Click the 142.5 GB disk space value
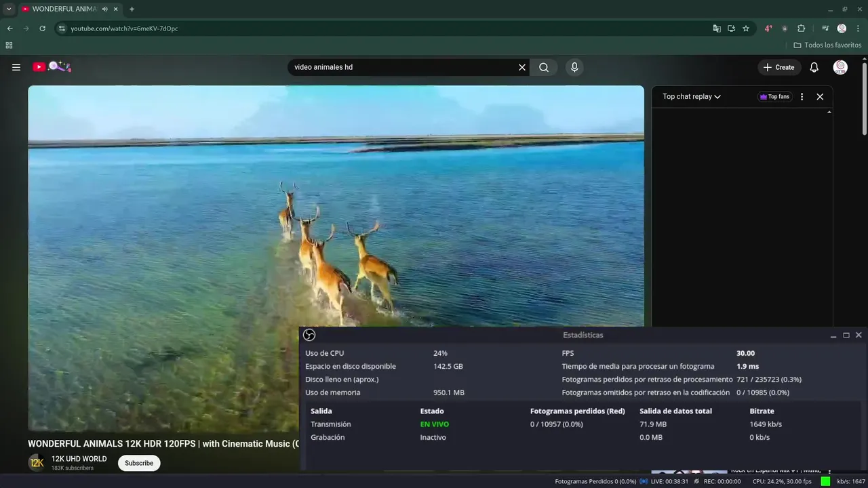The image size is (868, 488). pos(448,366)
